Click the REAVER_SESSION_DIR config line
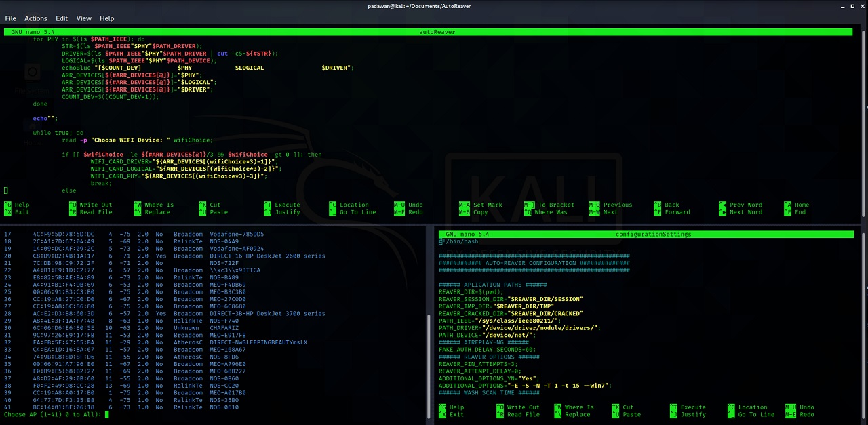The height and width of the screenshot is (425, 868). point(511,299)
